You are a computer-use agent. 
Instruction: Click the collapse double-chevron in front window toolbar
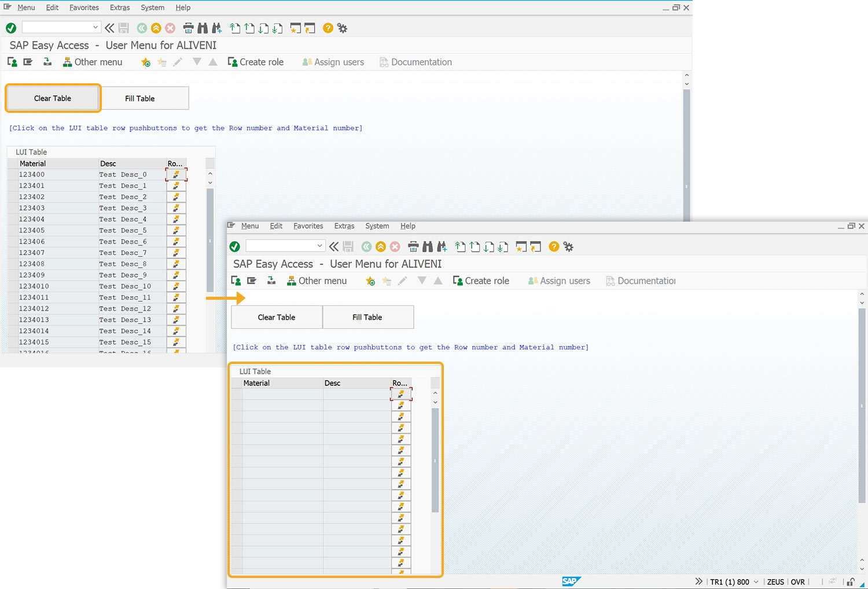tap(334, 246)
